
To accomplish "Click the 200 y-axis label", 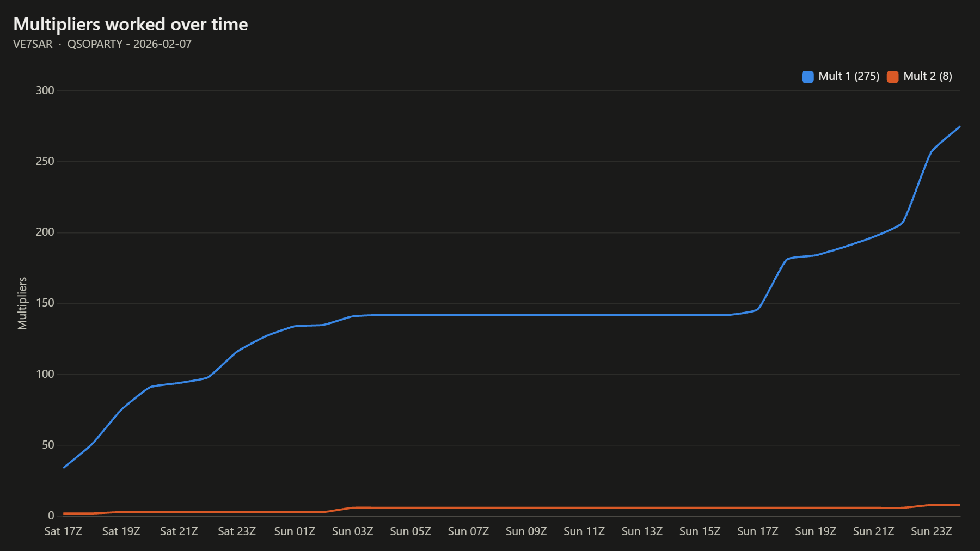I will click(45, 232).
